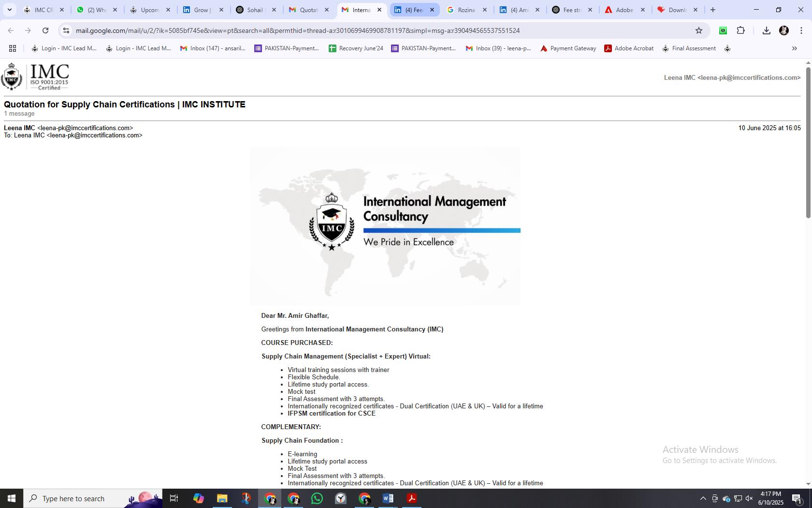The image size is (812, 508).
Task: Open Inbox (147) ansari bookmark
Action: pyautogui.click(x=213, y=48)
